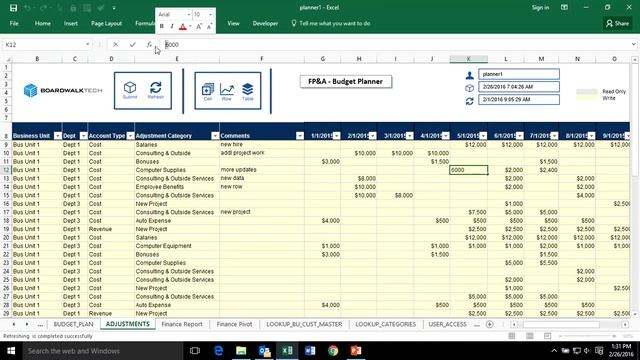The height and width of the screenshot is (360, 640).
Task: Open the font size 10 dropdown
Action: click(x=211, y=15)
